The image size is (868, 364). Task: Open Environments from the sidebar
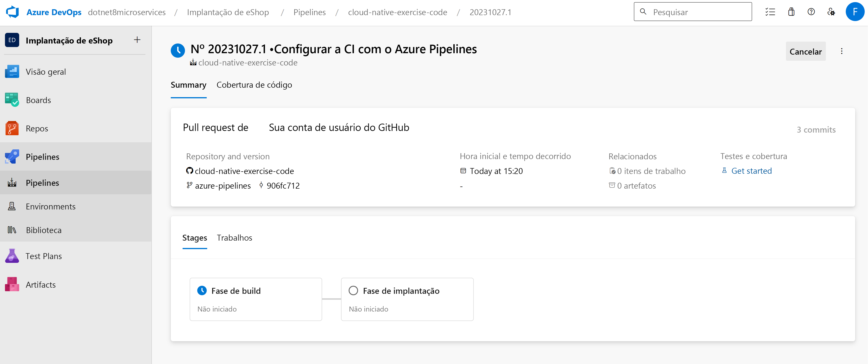[x=51, y=206]
